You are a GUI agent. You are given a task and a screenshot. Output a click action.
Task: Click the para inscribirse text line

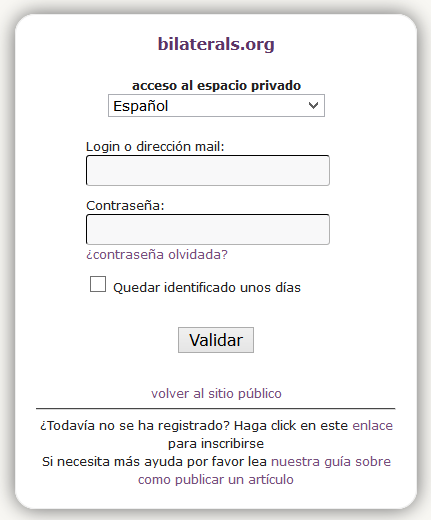(x=216, y=444)
